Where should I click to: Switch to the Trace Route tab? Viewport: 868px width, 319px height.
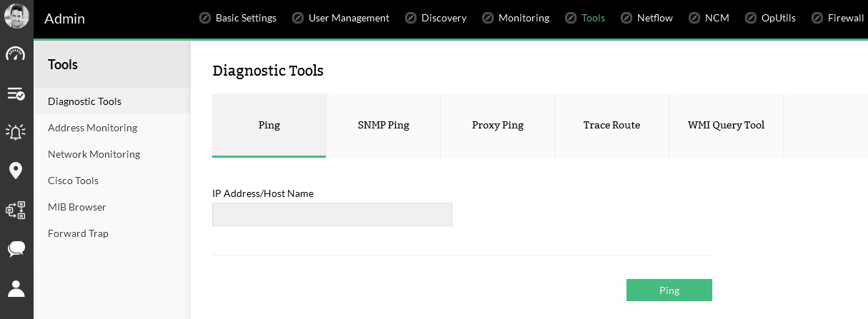click(x=612, y=126)
